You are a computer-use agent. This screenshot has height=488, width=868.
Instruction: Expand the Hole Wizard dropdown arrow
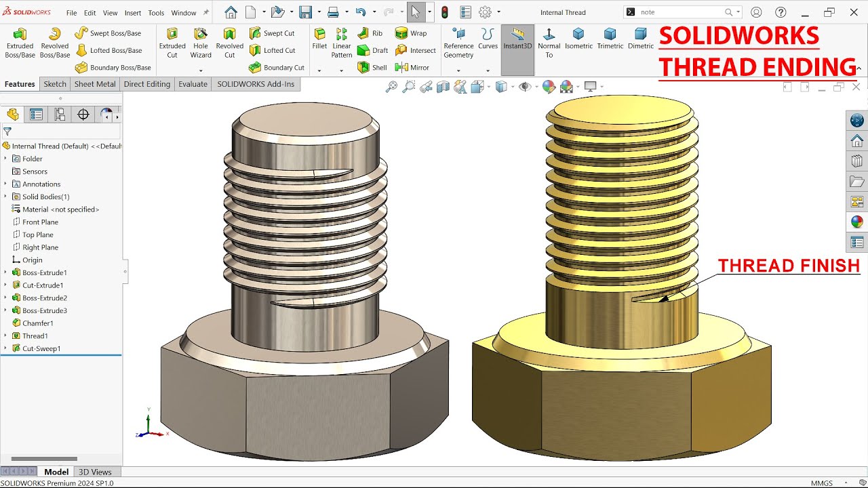(201, 70)
